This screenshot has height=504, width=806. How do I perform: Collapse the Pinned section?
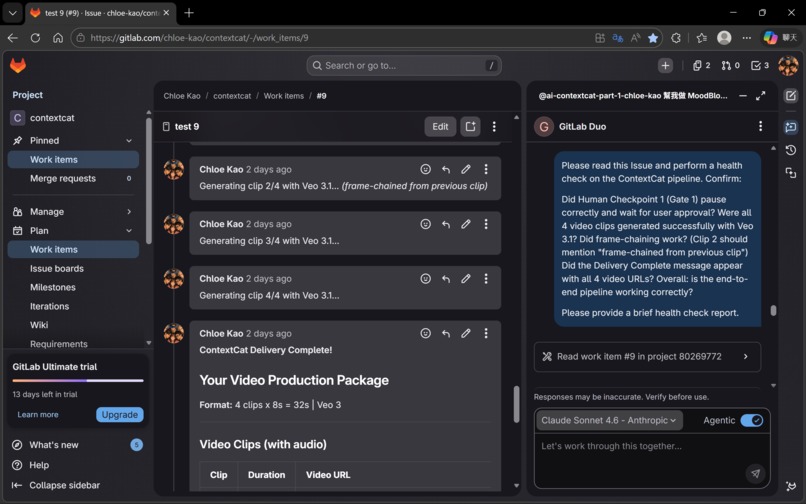click(x=129, y=140)
